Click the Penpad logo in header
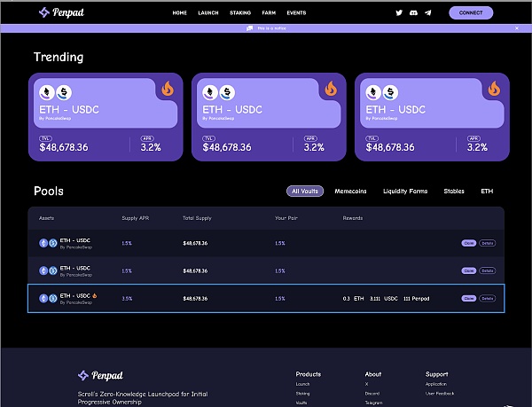Screen dimensions: 532x407 [60, 13]
